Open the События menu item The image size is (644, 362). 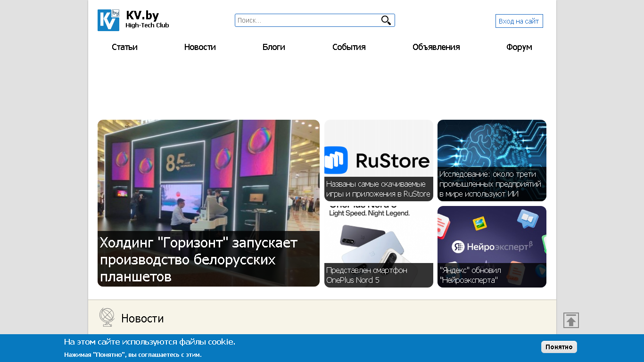[349, 47]
